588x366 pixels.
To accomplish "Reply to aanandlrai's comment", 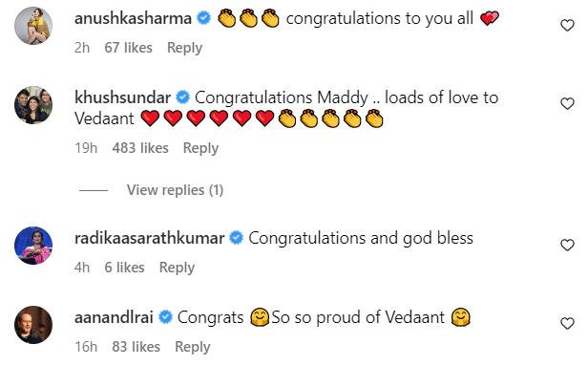I will [x=193, y=347].
